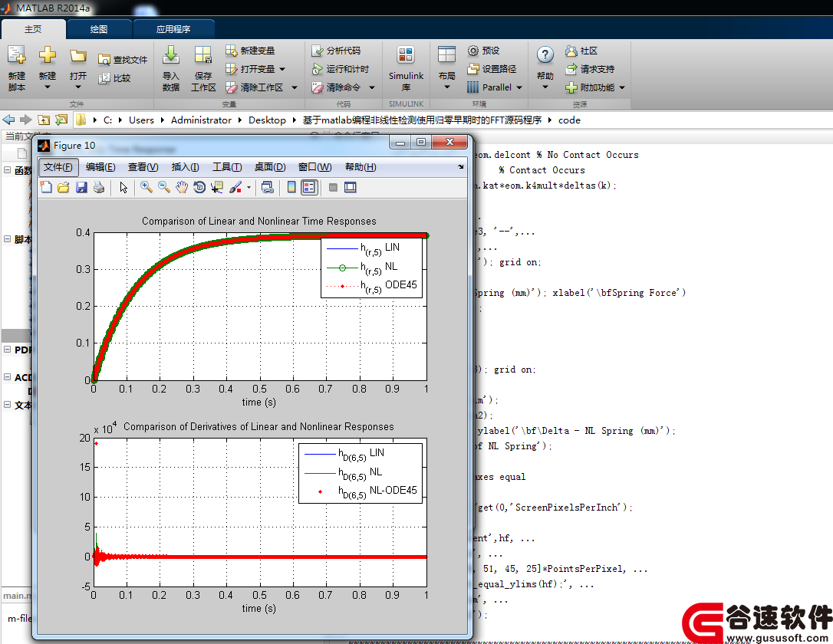Viewport: 833px width, 644px height.
Task: Open dropdown arrow beside 清除工作区
Action: [x=295, y=87]
